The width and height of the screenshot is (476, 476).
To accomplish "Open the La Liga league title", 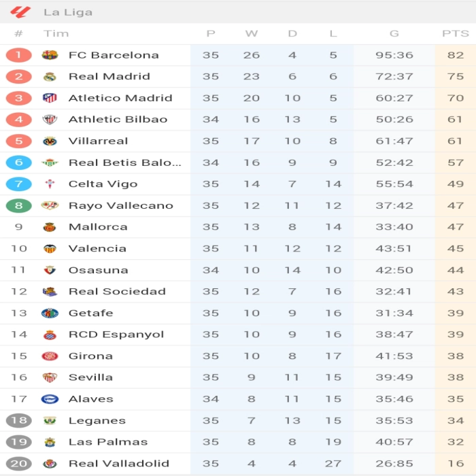I will coord(68,12).
